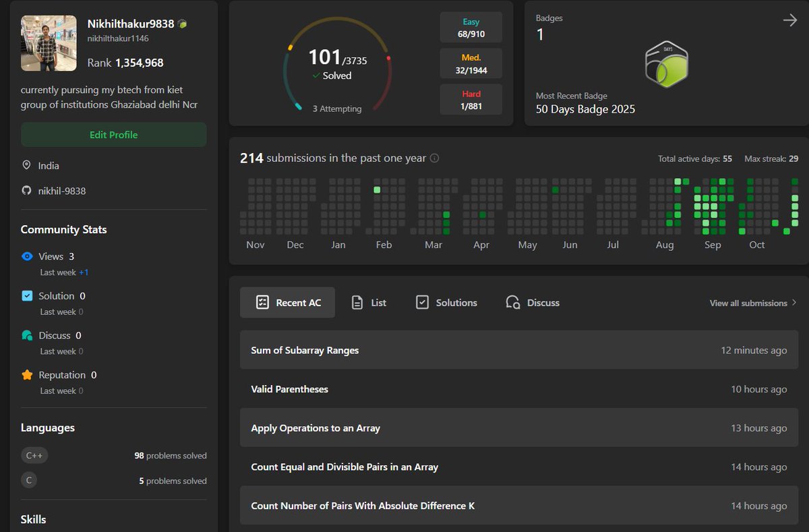Click the Edit Profile button

click(x=114, y=135)
